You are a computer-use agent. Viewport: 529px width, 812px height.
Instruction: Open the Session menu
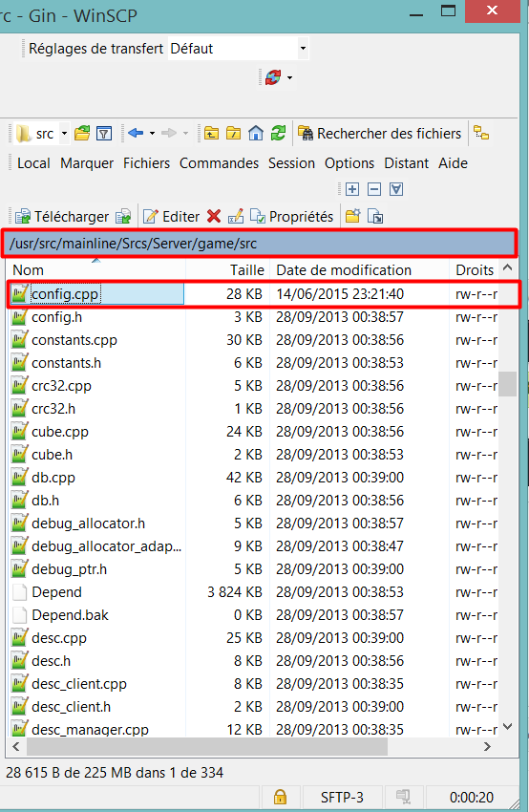pyautogui.click(x=291, y=163)
